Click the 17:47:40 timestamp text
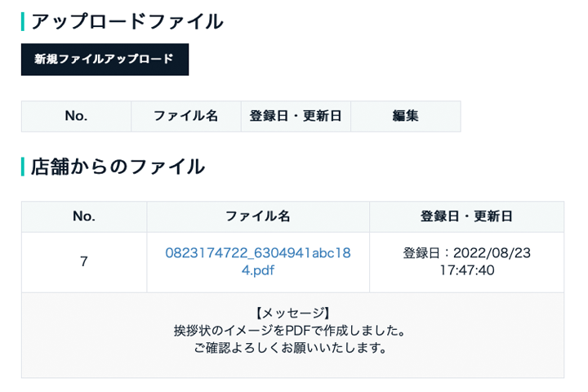The image size is (588, 392). click(467, 270)
